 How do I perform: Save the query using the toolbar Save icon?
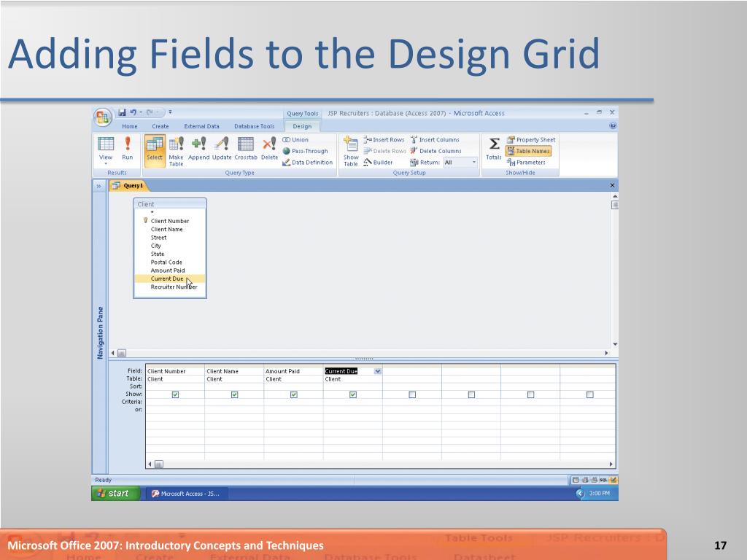tap(122, 112)
